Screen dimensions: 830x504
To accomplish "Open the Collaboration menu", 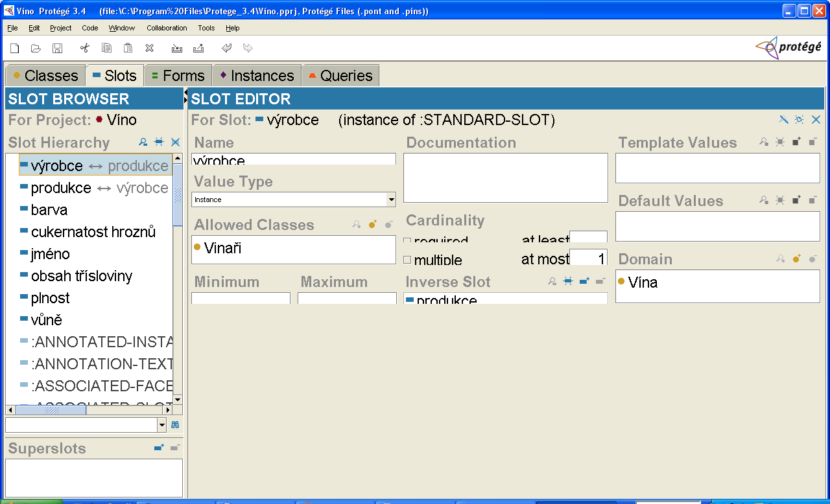I will pos(167,28).
